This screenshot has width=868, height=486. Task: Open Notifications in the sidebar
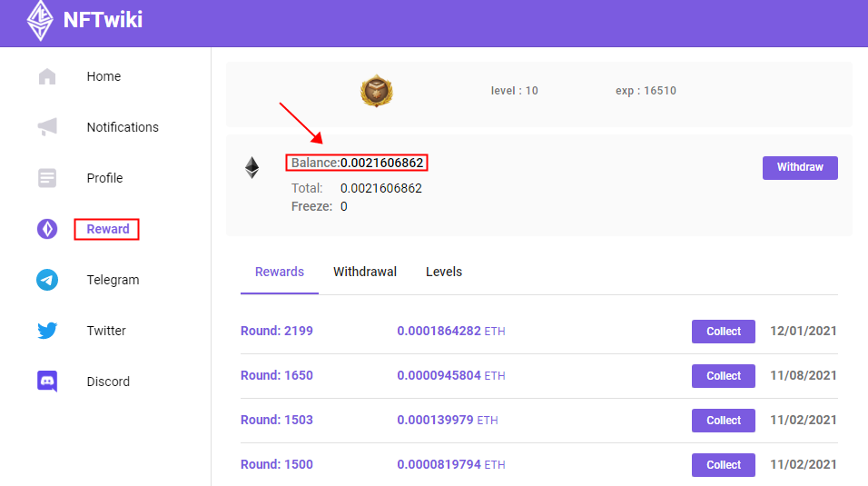pos(123,127)
